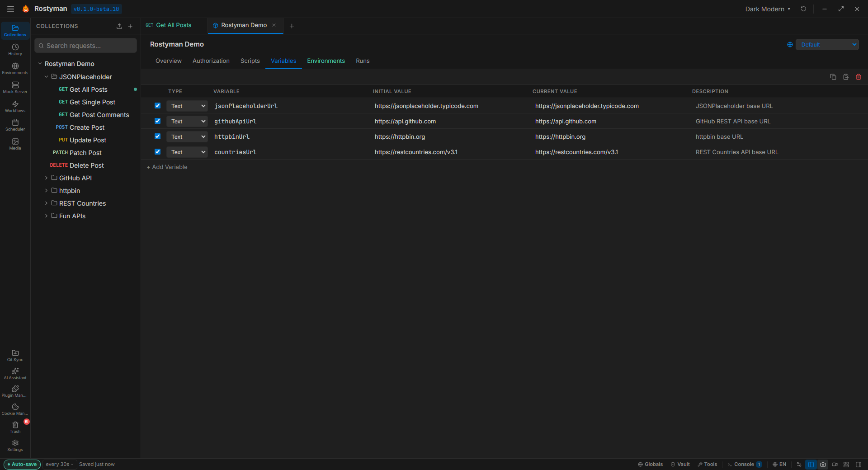The width and height of the screenshot is (868, 470).
Task: Uncheck the jsonPlaceholderUrl variable checkbox
Action: pos(157,106)
